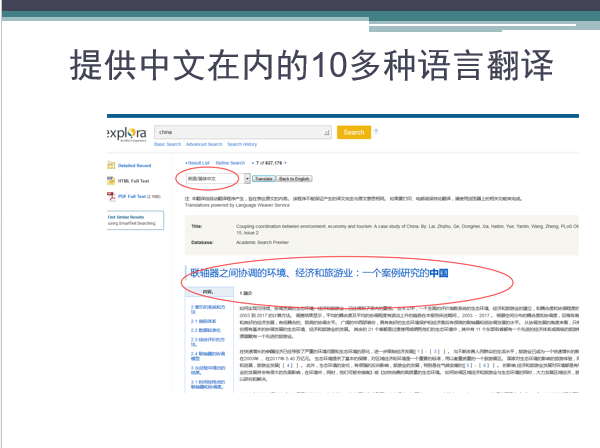Screen dimensions: 600x448
Task: Click the Back to English button
Action: (294, 179)
